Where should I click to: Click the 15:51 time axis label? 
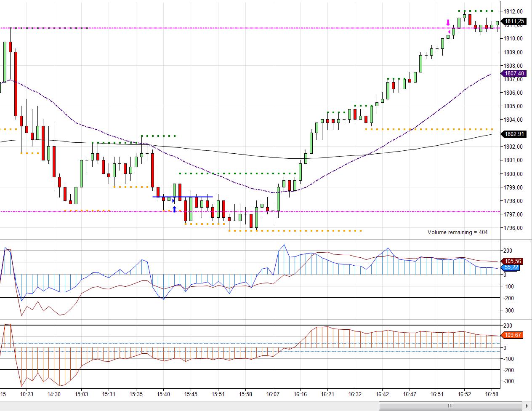tap(218, 395)
